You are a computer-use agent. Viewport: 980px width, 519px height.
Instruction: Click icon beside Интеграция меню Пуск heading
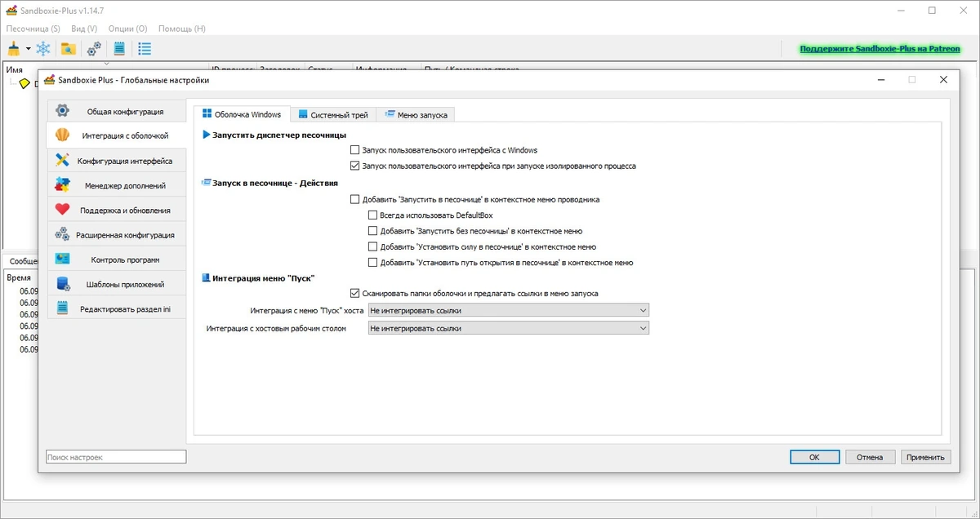tap(206, 278)
